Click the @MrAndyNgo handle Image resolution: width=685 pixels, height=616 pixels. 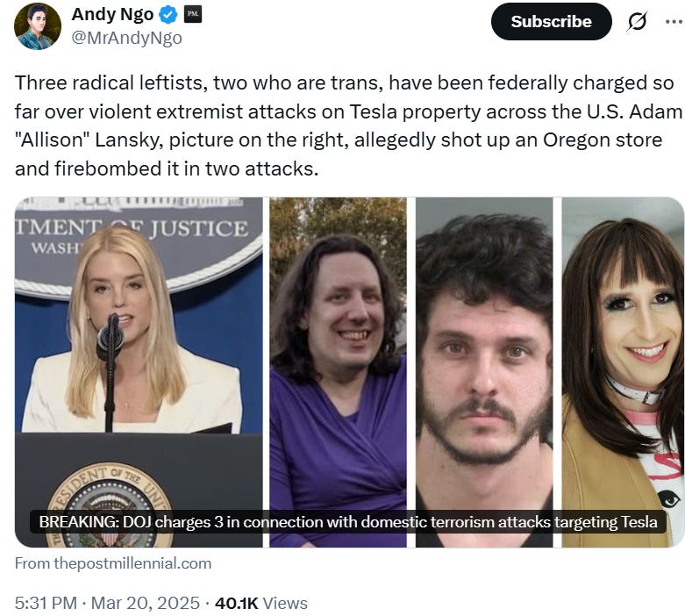pos(126,38)
